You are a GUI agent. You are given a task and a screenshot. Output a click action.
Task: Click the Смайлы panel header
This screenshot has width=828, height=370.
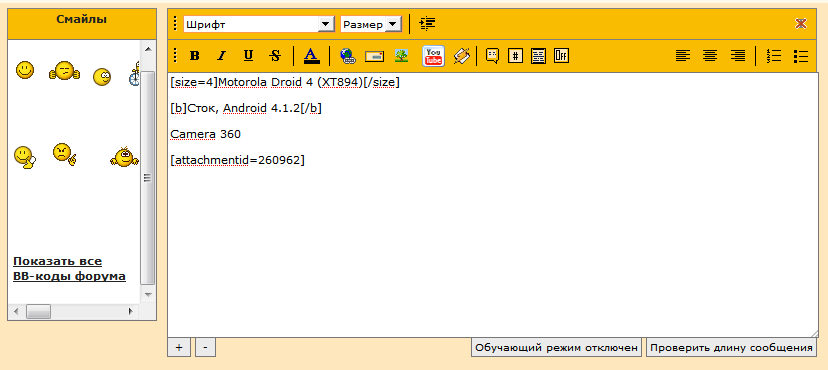click(x=82, y=24)
